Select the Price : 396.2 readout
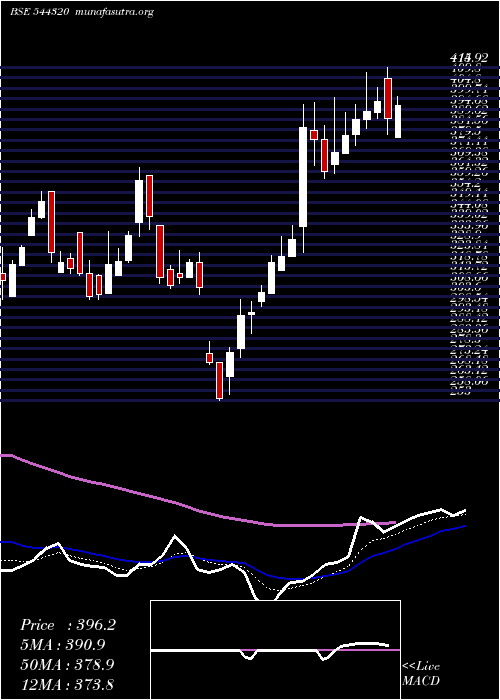 click(68, 625)
